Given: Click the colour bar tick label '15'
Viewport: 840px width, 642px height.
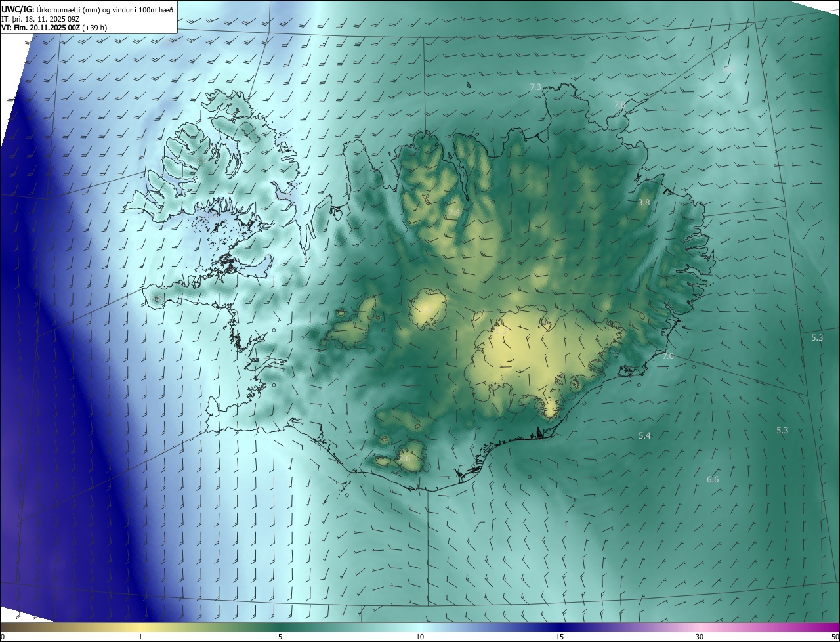Looking at the screenshot, I should (x=560, y=637).
